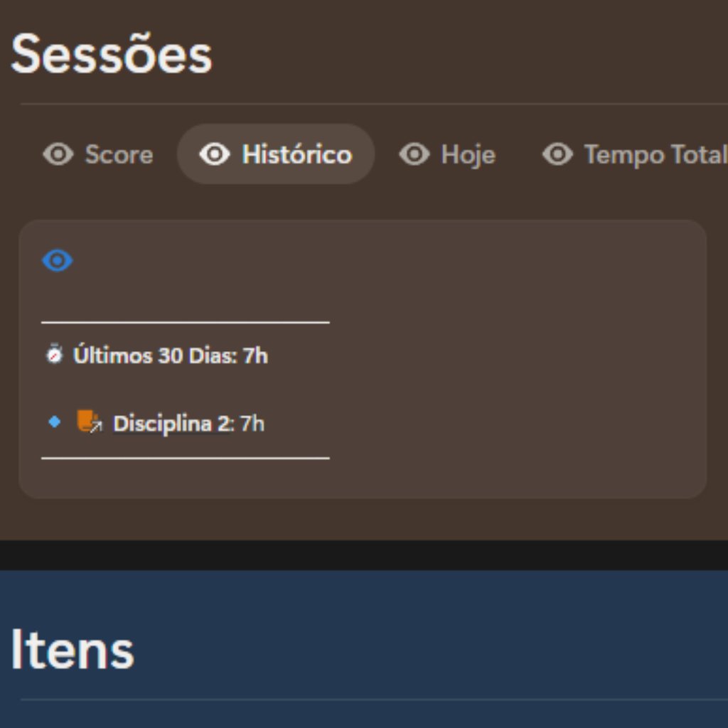728x728 pixels.
Task: Click the blue diamond bullet before Disciplina 2
Action: (54, 422)
